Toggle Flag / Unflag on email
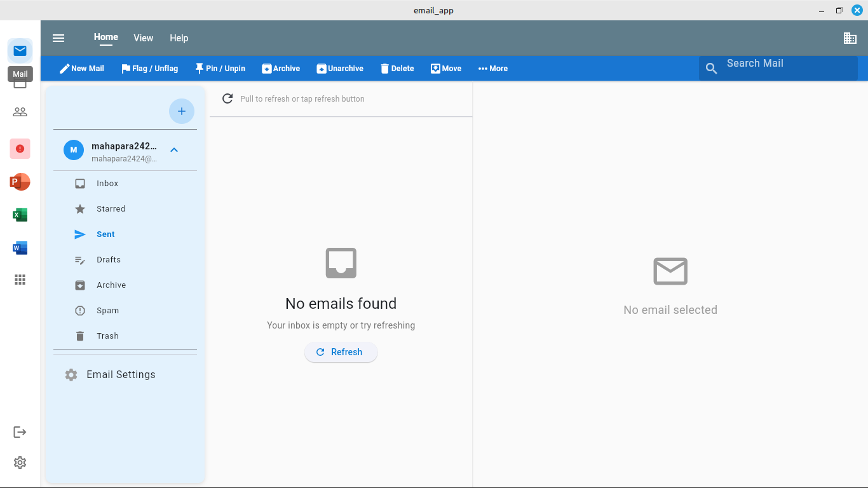 (149, 69)
